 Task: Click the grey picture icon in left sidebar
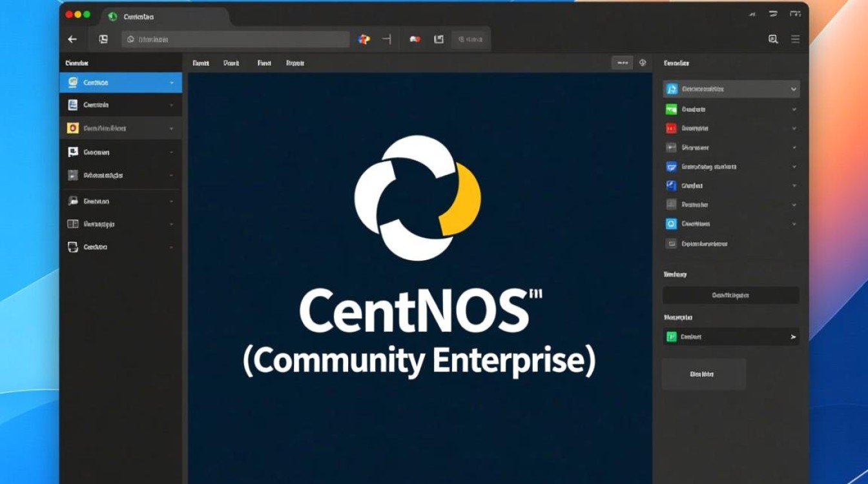pyautogui.click(x=73, y=175)
